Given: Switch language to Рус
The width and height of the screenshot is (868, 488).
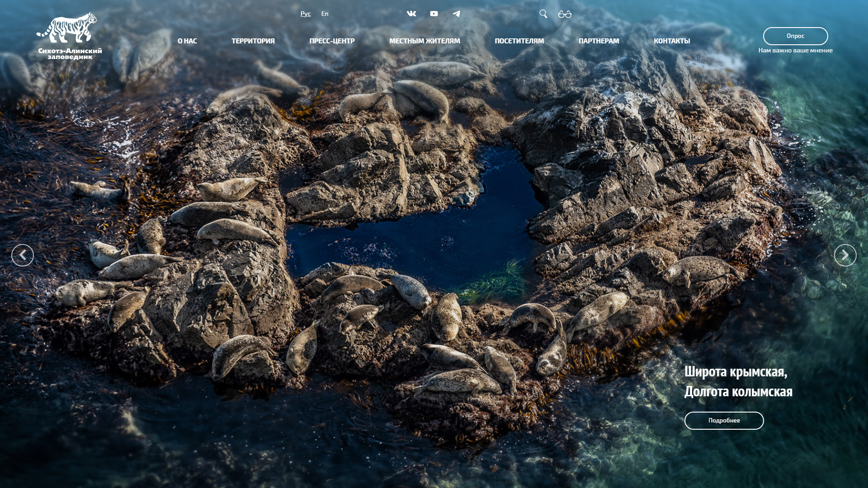Looking at the screenshot, I should [306, 14].
